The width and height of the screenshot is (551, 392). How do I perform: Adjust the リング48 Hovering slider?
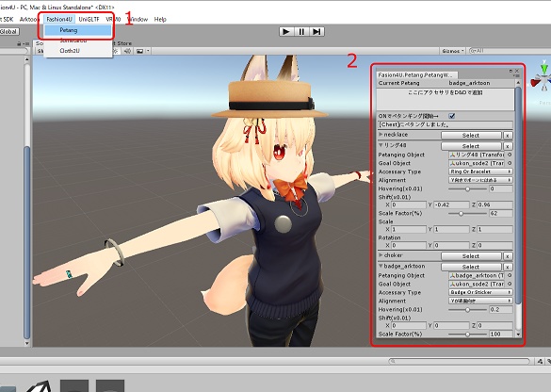click(467, 188)
